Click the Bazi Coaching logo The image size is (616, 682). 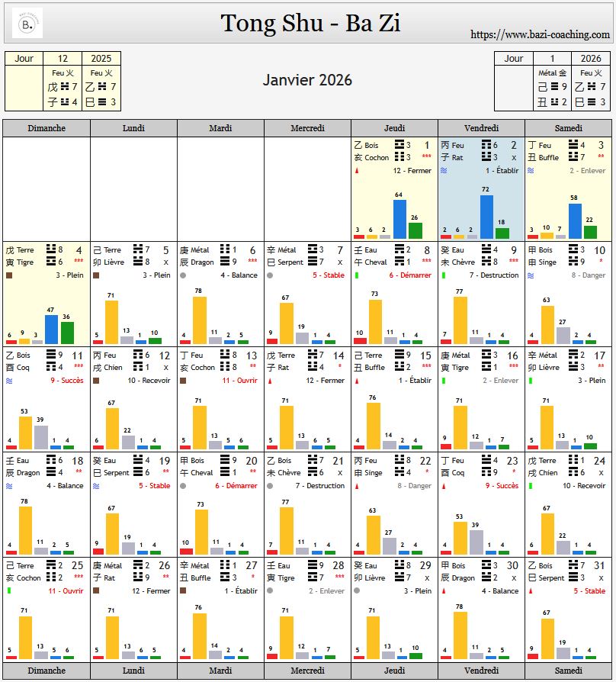[27, 23]
